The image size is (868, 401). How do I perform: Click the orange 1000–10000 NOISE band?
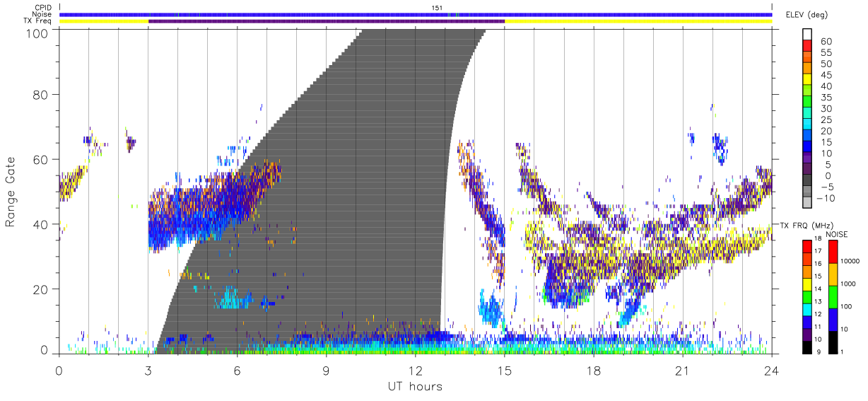(832, 274)
